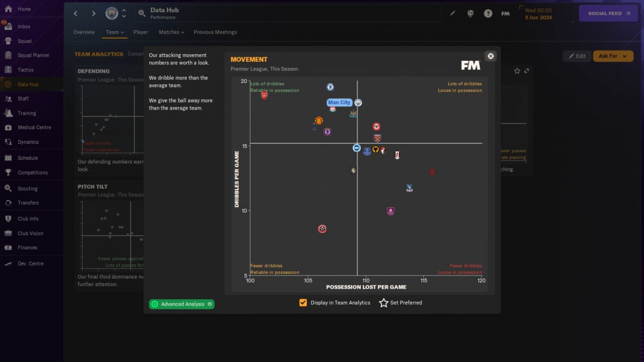Open Competitions in the sidebar
The height and width of the screenshot is (362, 644).
point(33,172)
